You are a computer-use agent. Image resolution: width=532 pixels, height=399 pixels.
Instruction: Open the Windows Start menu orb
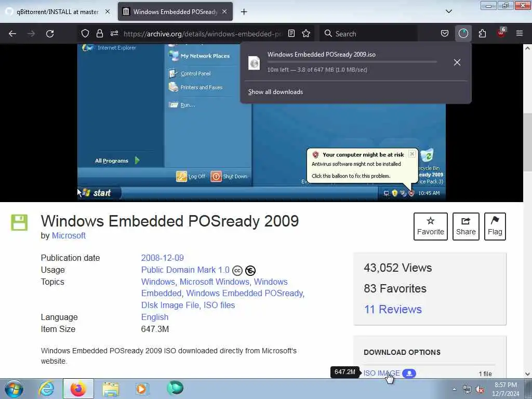[x=14, y=389]
